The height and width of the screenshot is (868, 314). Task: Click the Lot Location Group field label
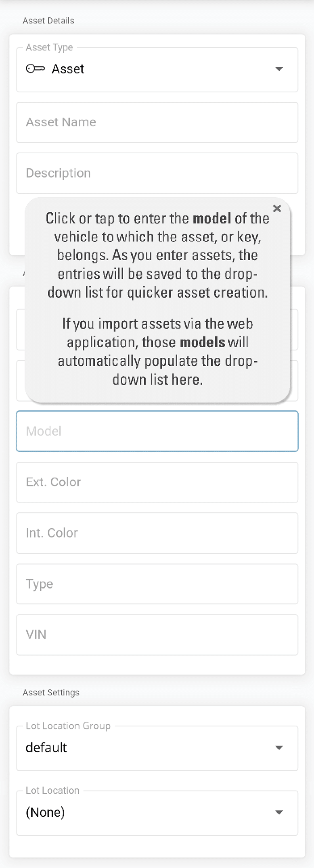point(68,726)
